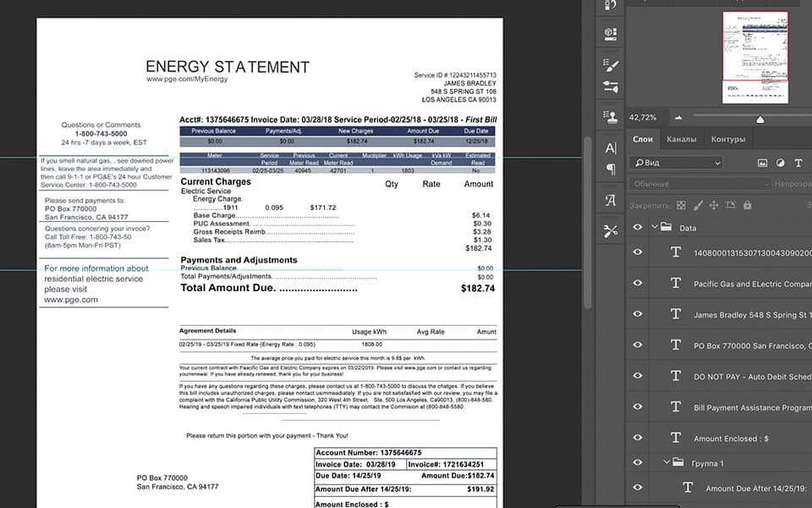Prevent artboard auto-nesting lock icon
812x508 pixels.
pyautogui.click(x=730, y=205)
